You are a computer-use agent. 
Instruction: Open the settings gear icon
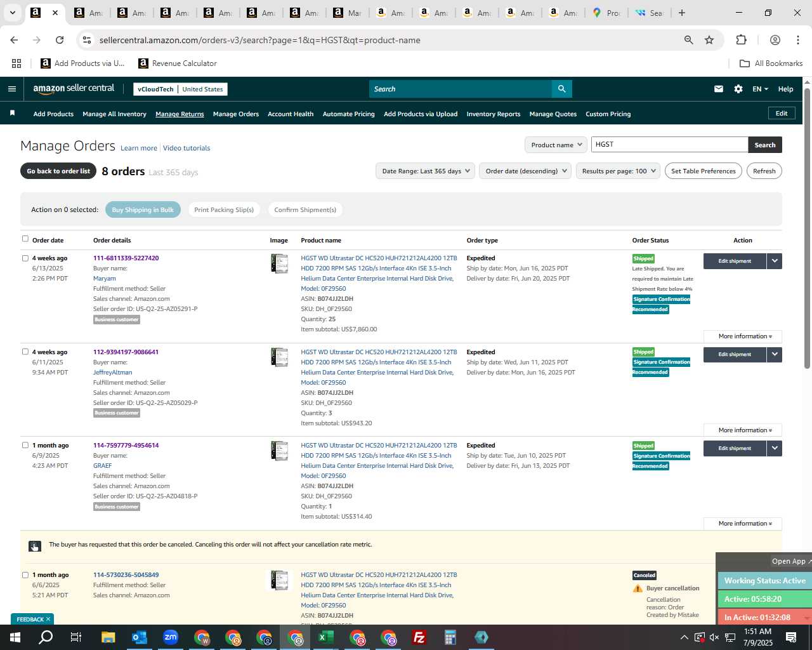pyautogui.click(x=738, y=89)
